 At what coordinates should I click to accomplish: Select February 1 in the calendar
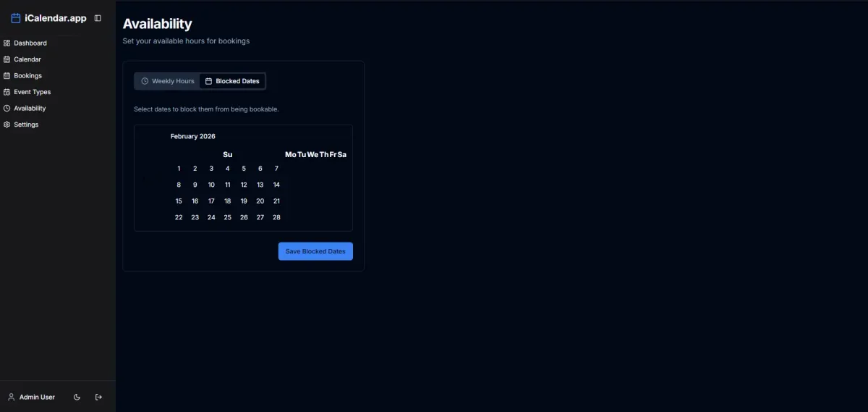(x=179, y=169)
